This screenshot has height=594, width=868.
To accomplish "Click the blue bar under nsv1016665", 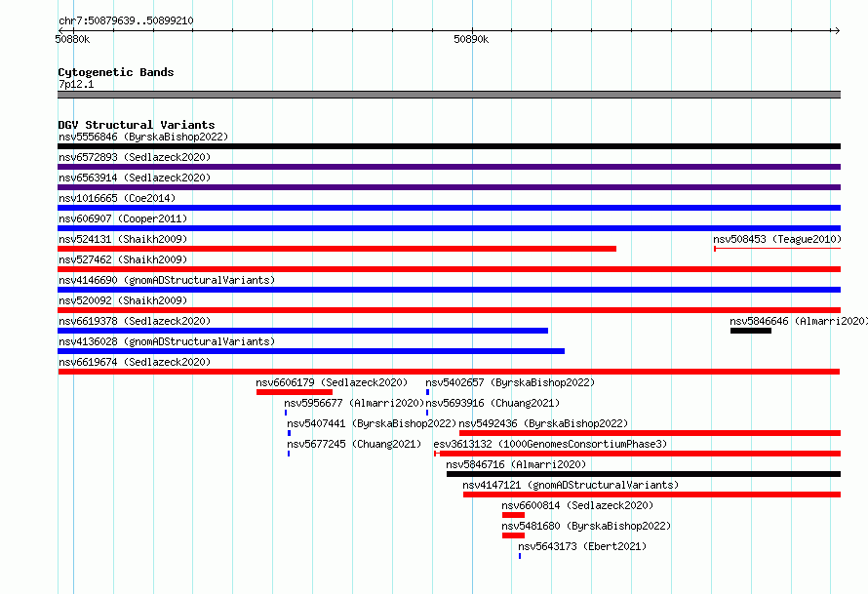I will [x=449, y=208].
